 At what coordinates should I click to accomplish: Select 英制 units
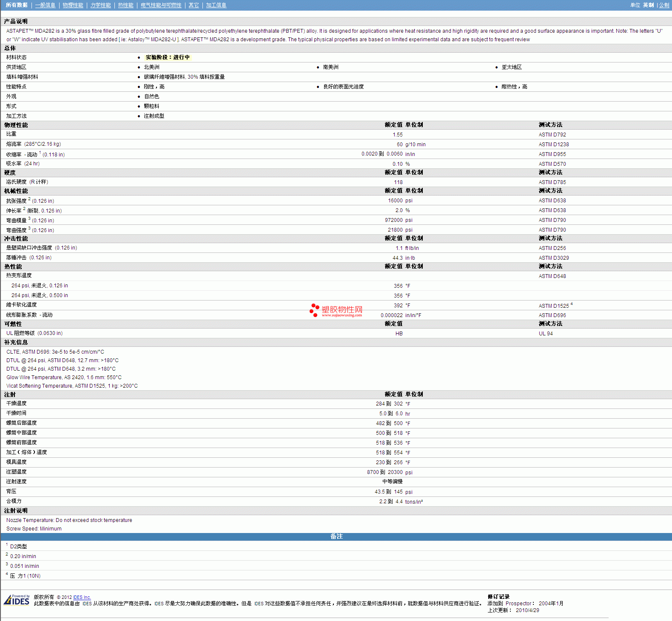pos(648,5)
